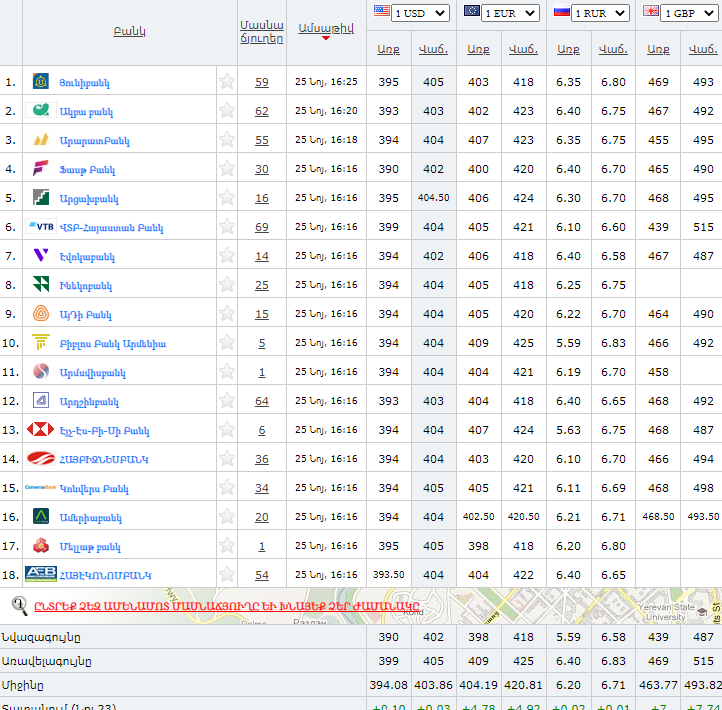
Task: Sort by Մասնաճյուղեր column header
Action: [262, 32]
